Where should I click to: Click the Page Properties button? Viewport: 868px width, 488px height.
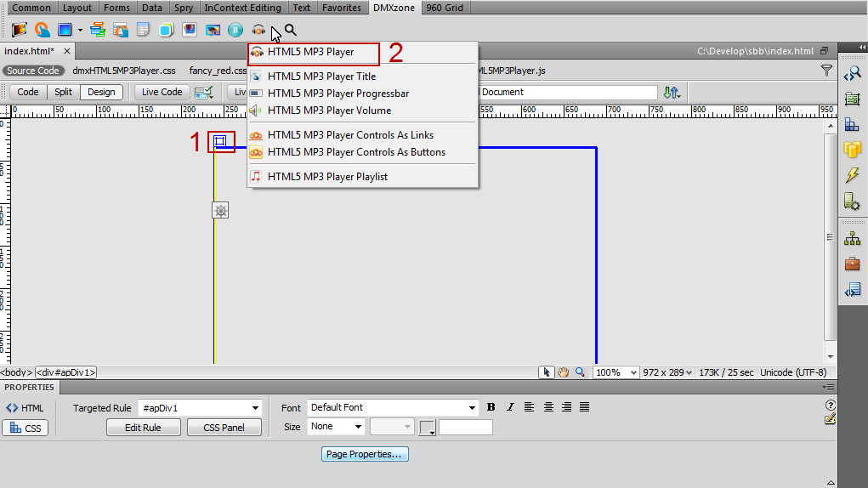pyautogui.click(x=365, y=454)
